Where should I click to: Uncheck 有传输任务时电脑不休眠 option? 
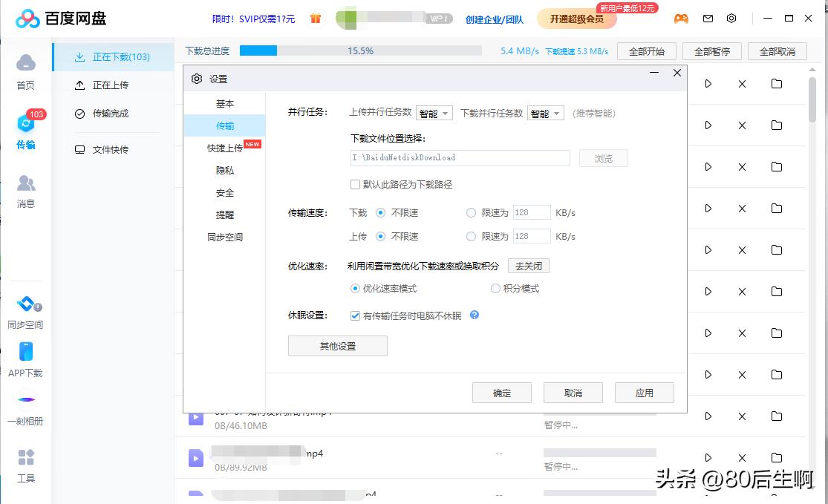(355, 315)
